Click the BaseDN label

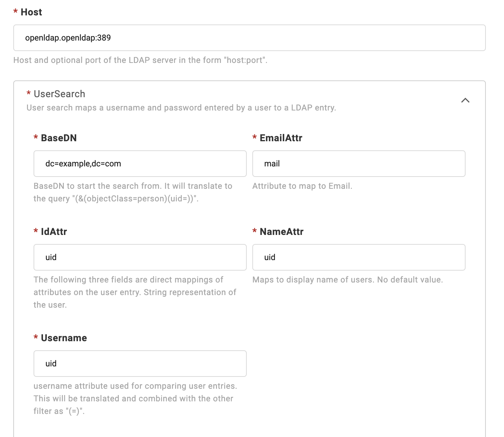pos(59,138)
